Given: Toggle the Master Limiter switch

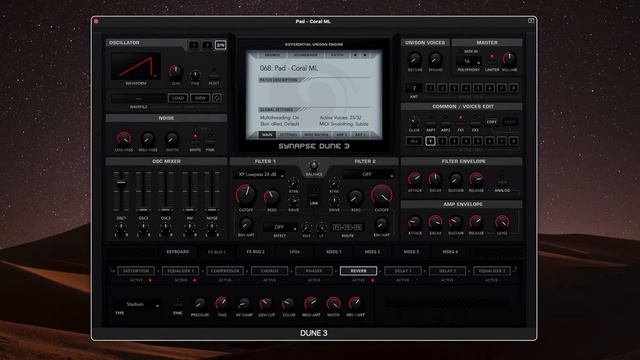Looking at the screenshot, I should coord(492,59).
